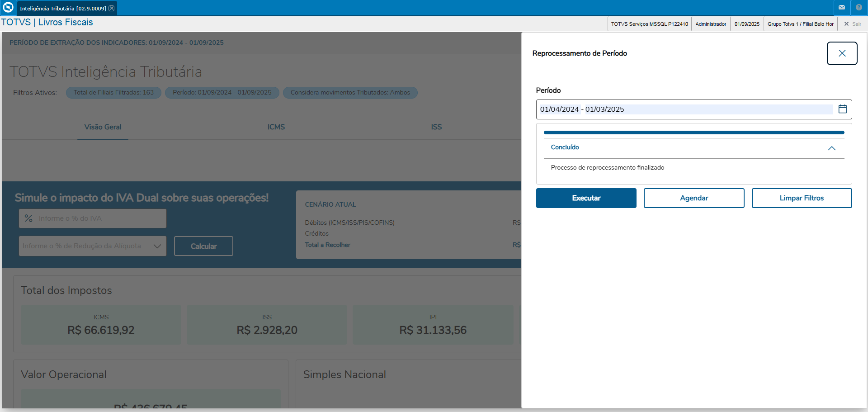
Task: Switch to the ISS tab
Action: pyautogui.click(x=436, y=127)
